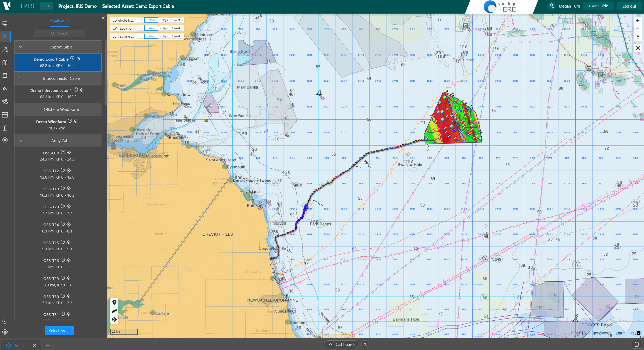Image resolution: width=644 pixels, height=350 pixels.
Task: Open the User Guide link
Action: (x=598, y=6)
